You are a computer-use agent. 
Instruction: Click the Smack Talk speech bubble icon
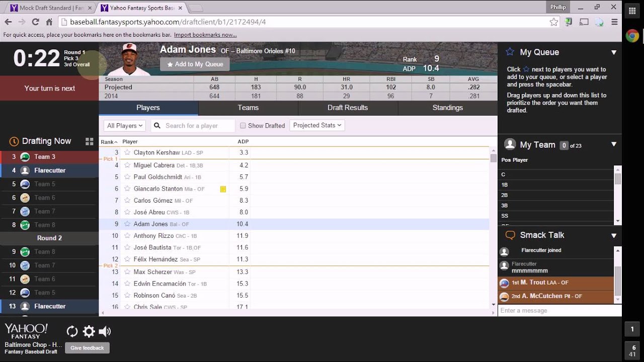(x=510, y=235)
